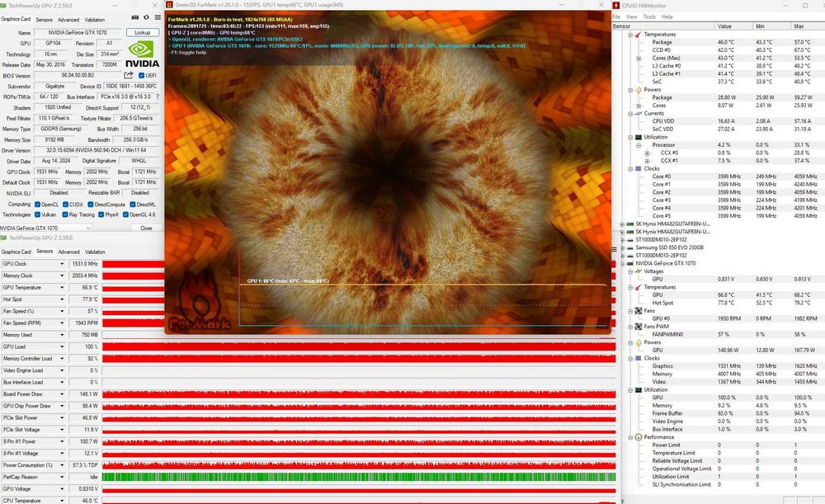
Task: Collapse the Performance node in HWMonitor
Action: (x=630, y=436)
